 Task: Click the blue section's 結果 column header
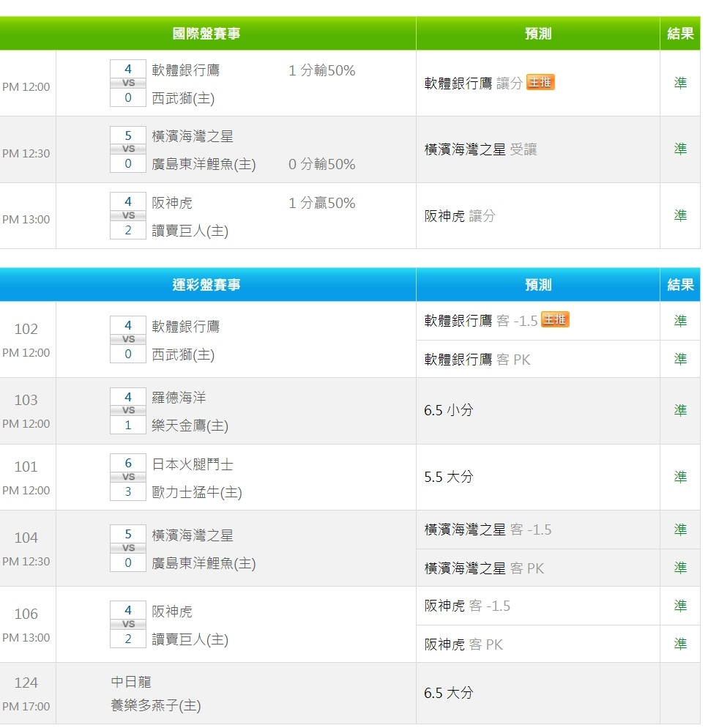pos(680,285)
